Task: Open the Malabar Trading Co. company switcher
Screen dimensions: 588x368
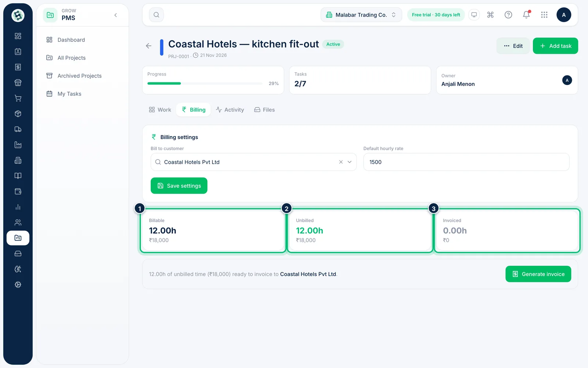Action: [x=361, y=15]
